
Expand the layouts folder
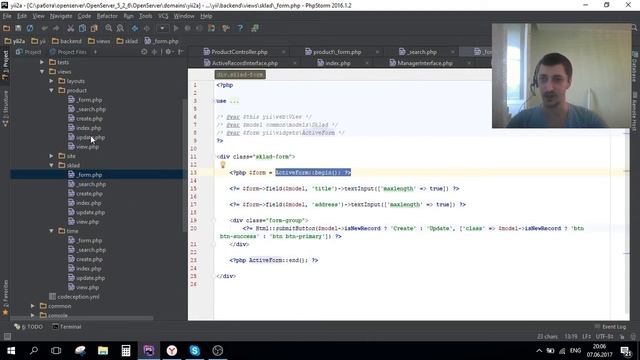tap(51, 81)
